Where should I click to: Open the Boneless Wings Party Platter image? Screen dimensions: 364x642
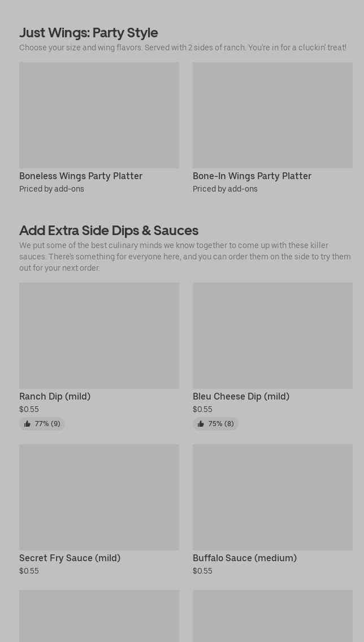[x=99, y=115]
